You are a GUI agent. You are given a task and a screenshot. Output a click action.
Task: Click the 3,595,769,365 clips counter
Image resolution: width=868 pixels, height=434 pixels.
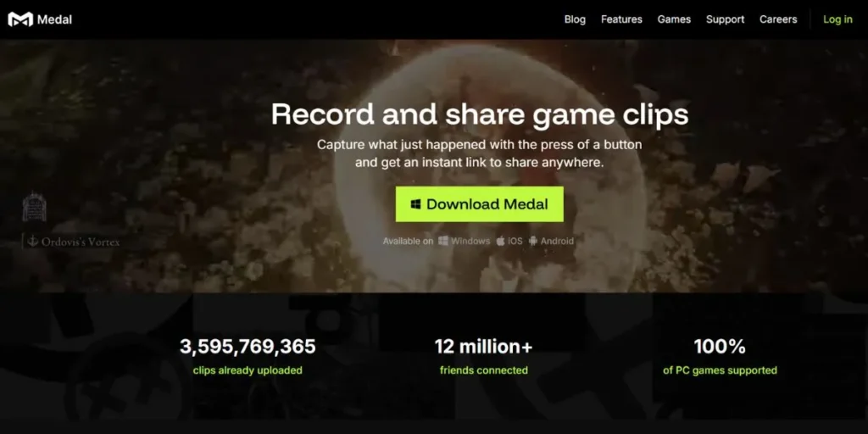tap(248, 347)
